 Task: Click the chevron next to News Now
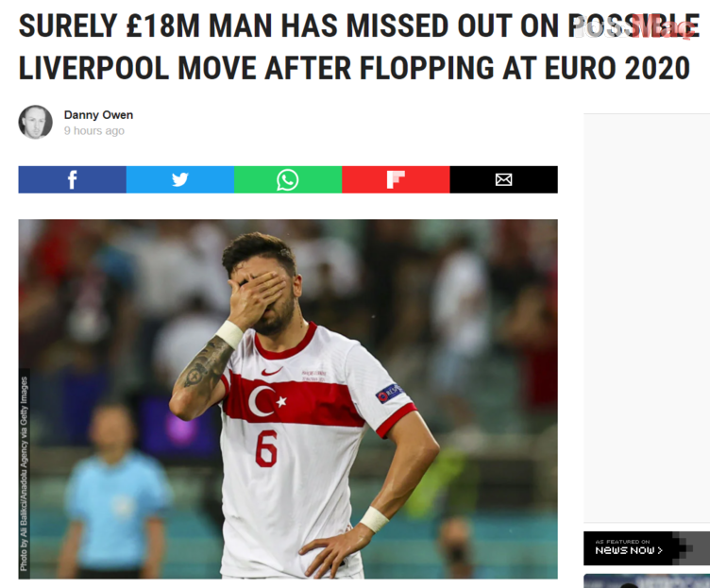(x=660, y=550)
